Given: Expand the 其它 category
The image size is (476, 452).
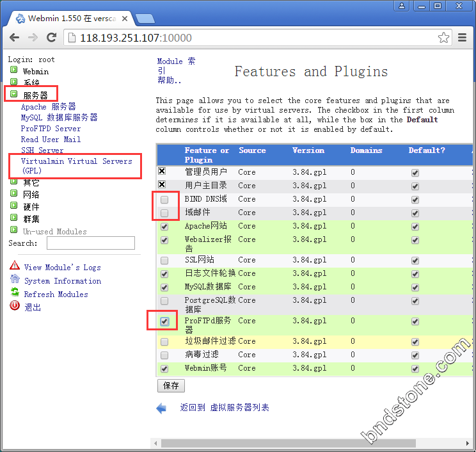Looking at the screenshot, I should 13,182.
